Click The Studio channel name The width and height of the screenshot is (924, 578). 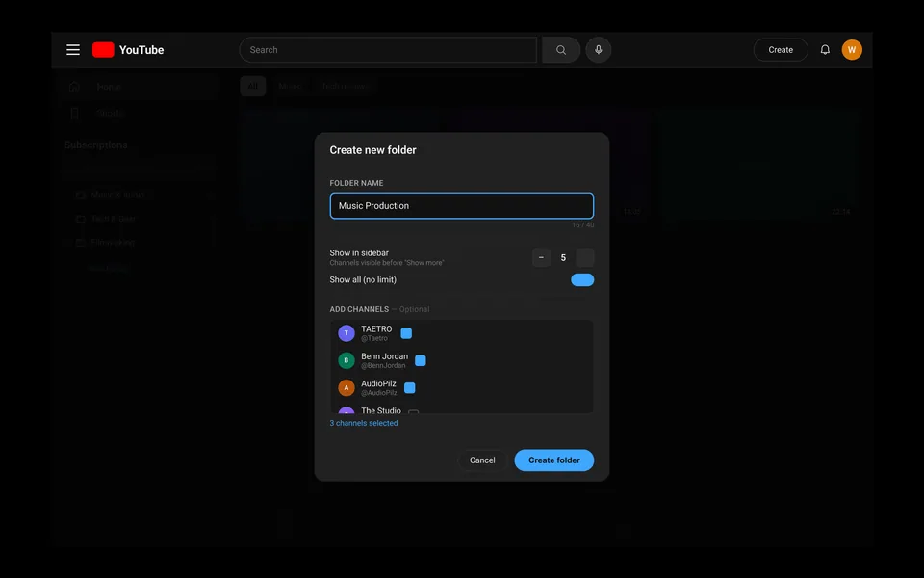click(x=381, y=410)
